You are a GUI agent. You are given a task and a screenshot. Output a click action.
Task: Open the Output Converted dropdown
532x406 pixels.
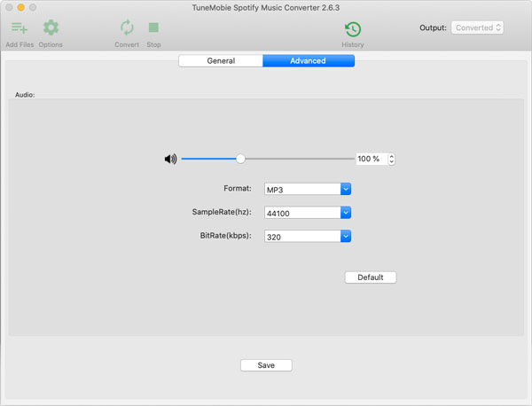click(477, 27)
